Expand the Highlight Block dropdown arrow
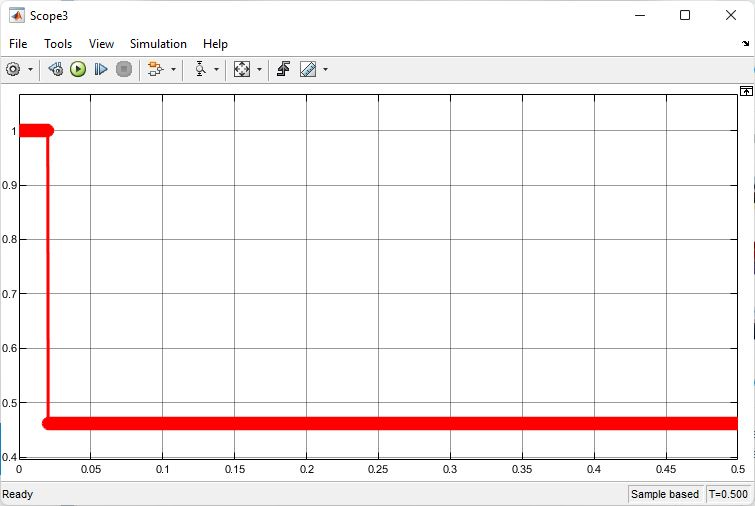Screen dimensions: 755x506 point(173,69)
